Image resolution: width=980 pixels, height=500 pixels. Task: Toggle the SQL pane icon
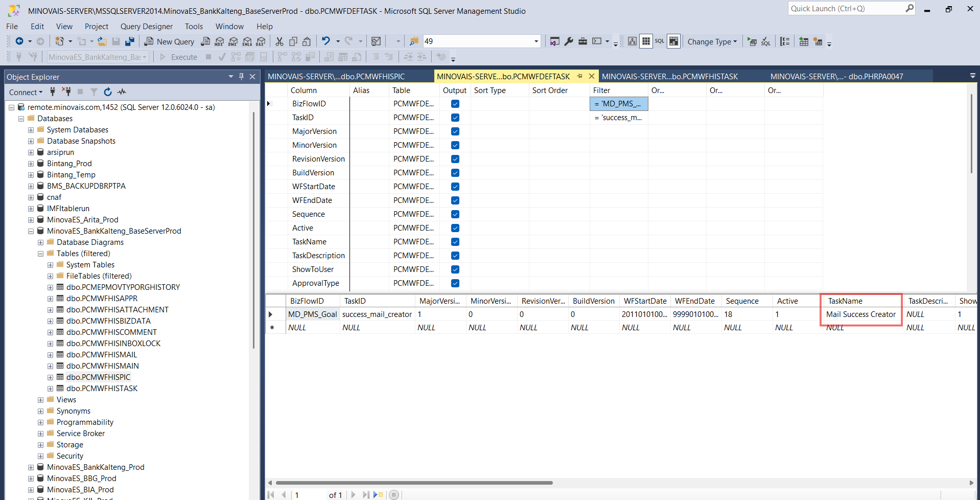tap(660, 41)
